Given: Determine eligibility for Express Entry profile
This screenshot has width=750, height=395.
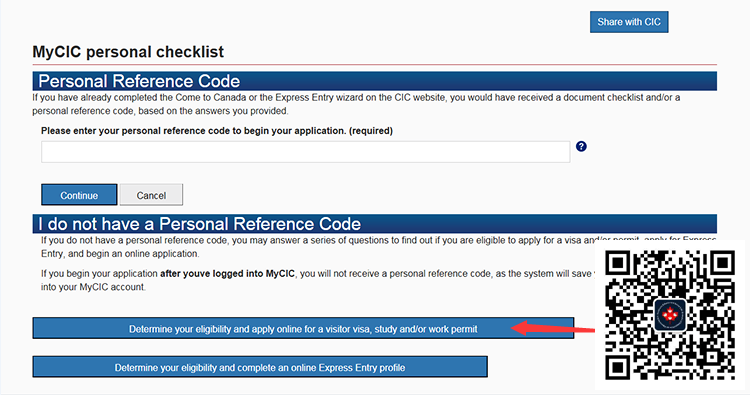Looking at the screenshot, I should click(x=260, y=367).
